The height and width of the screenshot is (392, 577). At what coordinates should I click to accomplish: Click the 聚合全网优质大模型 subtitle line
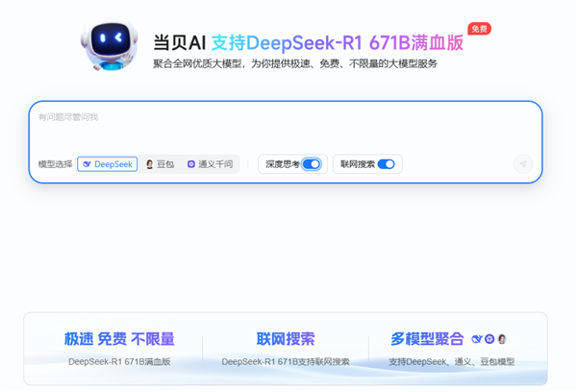click(x=295, y=64)
